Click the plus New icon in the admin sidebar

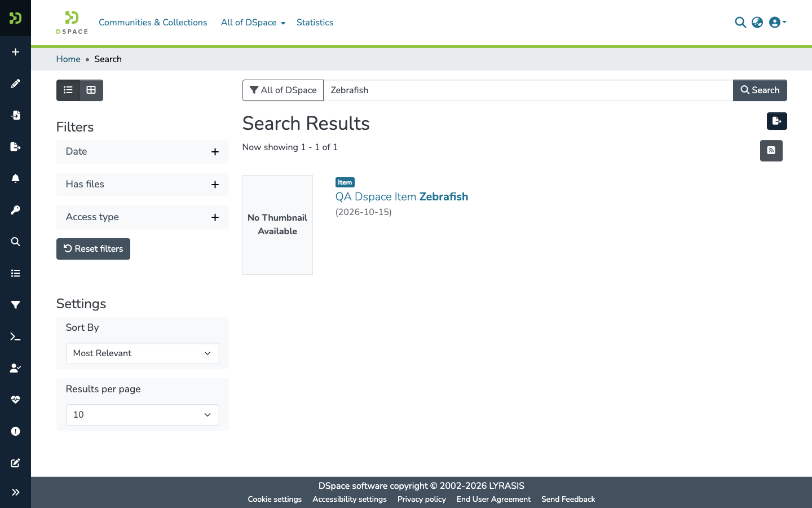[15, 52]
